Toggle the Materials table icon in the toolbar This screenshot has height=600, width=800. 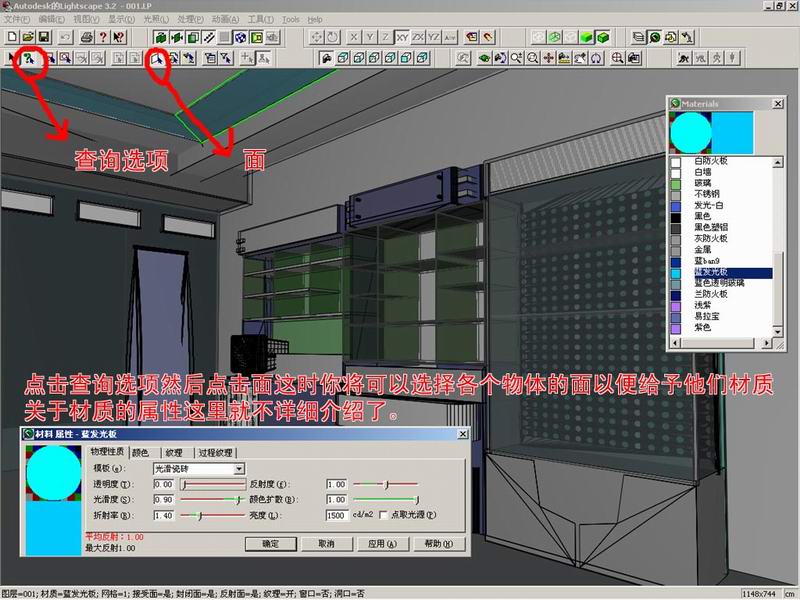(655, 37)
